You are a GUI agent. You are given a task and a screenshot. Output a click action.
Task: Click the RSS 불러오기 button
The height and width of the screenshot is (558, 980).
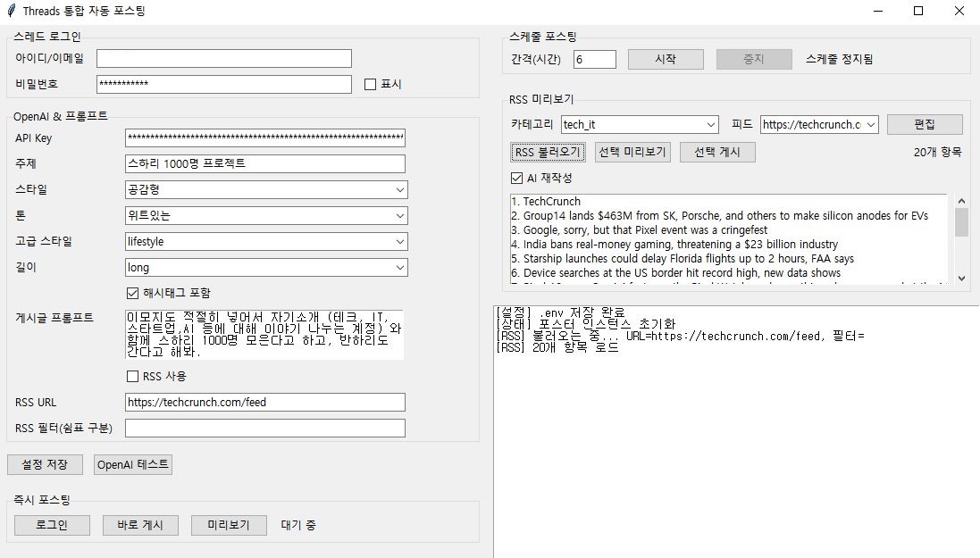pos(549,153)
